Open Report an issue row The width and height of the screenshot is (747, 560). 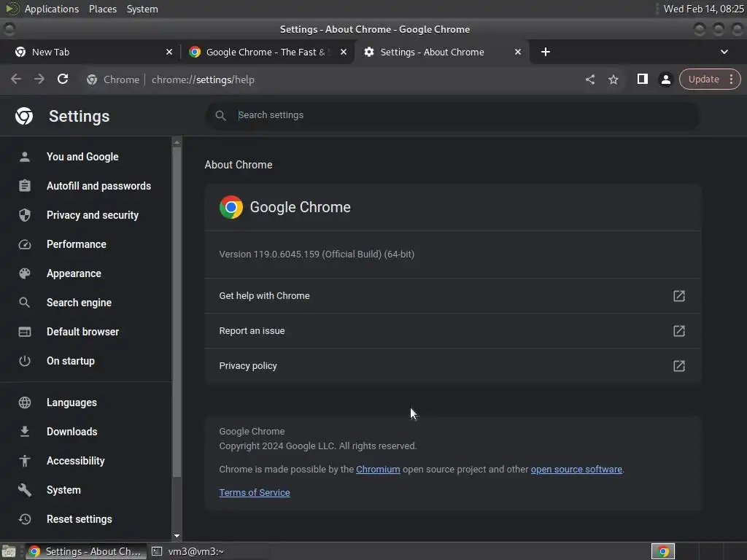452,331
